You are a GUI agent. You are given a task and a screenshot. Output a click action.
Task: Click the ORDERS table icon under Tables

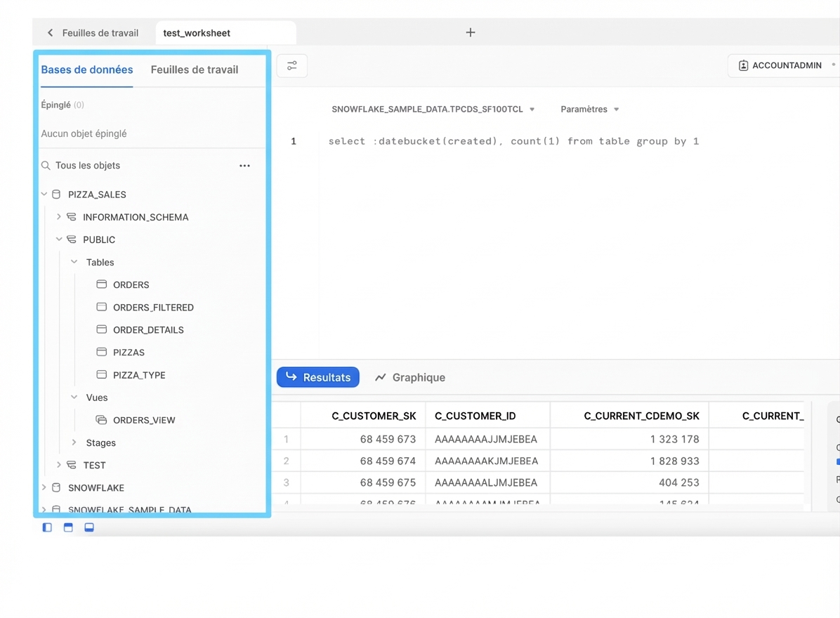click(101, 284)
